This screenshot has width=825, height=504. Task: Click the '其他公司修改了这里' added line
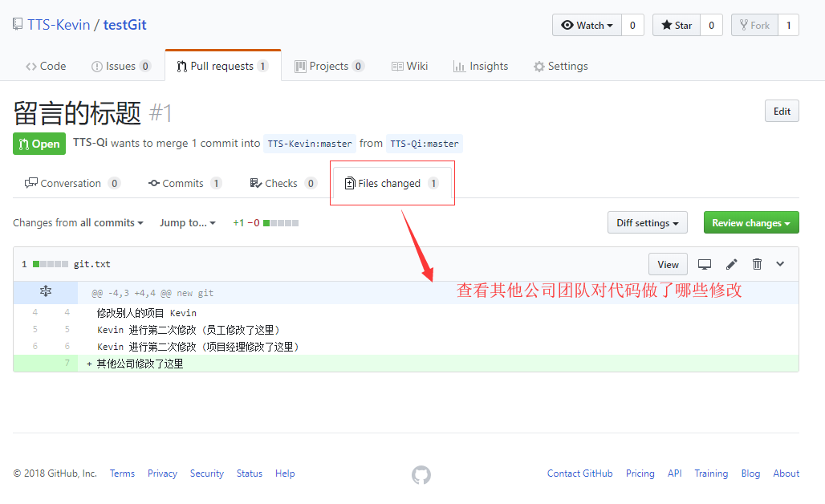click(140, 364)
